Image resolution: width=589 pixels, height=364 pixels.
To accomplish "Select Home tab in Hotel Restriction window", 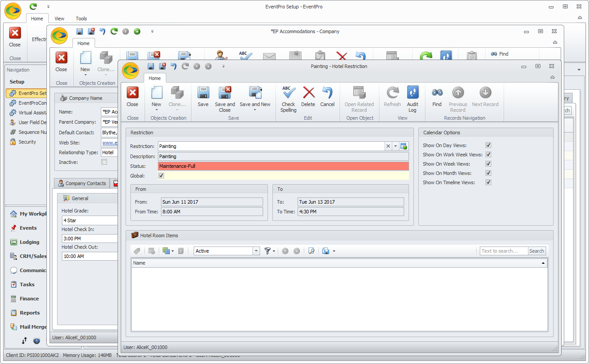I will 155,78.
